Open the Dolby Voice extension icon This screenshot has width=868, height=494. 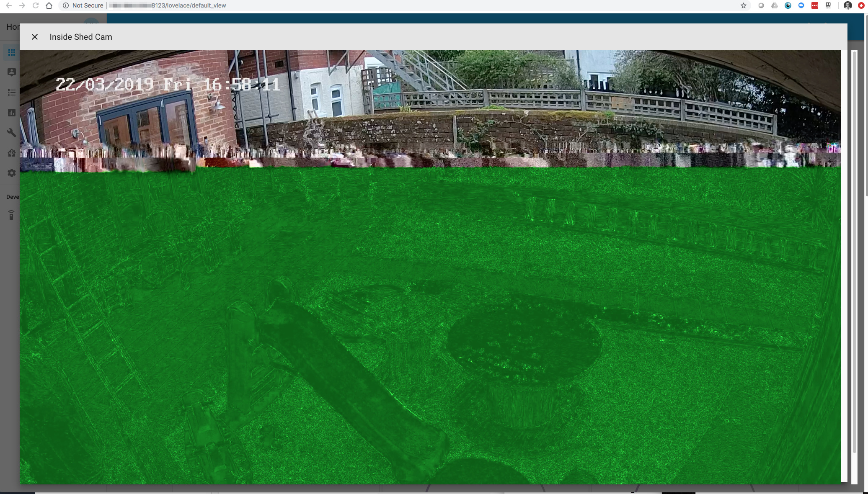tap(828, 5)
